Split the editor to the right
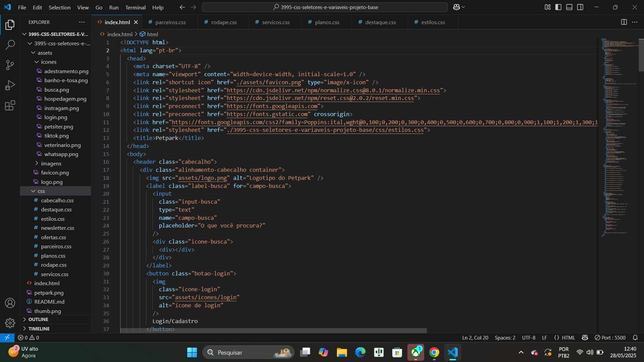 click(x=624, y=22)
